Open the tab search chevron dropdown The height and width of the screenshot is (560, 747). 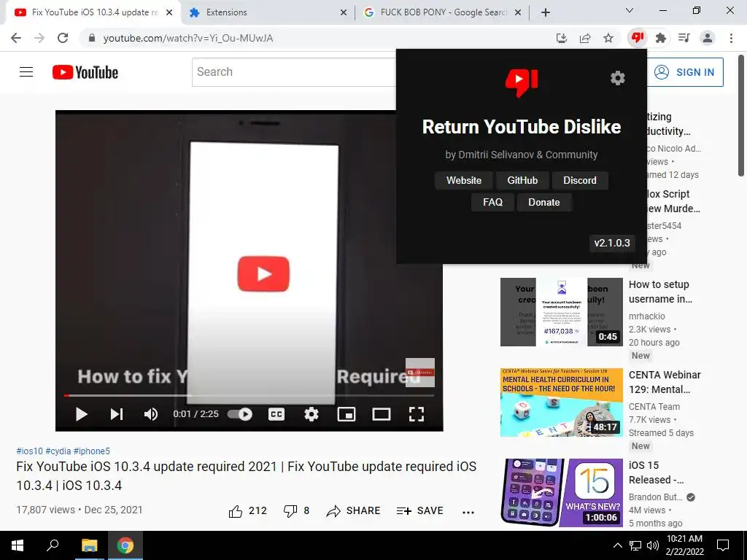coord(630,10)
